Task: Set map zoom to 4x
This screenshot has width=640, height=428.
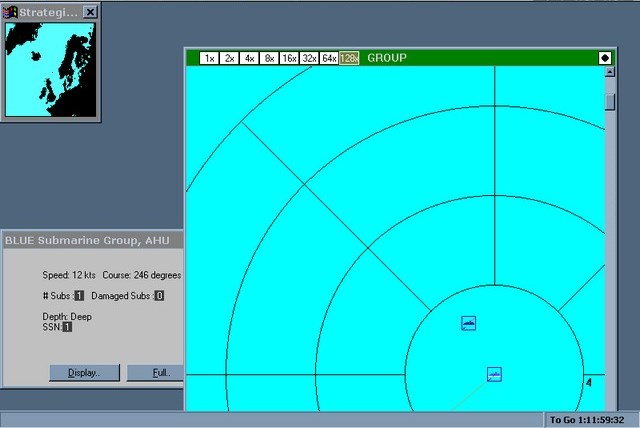Action: click(249, 58)
